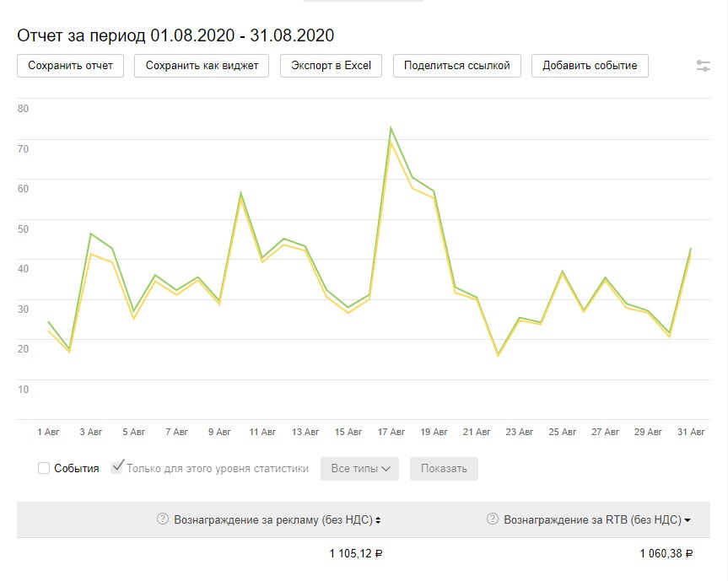Click help icon beside 'Вознаграждение за RTB'
Viewport: 728px width, 581px height.
click(493, 519)
